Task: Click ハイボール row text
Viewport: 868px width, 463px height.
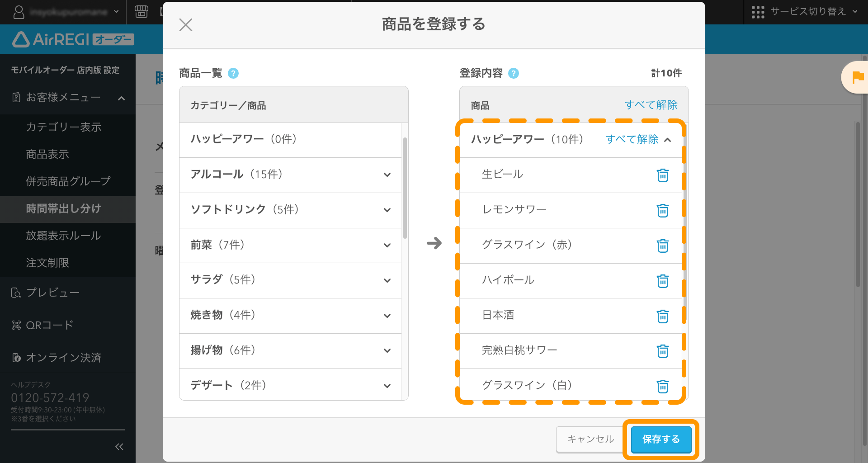Action: tap(508, 280)
